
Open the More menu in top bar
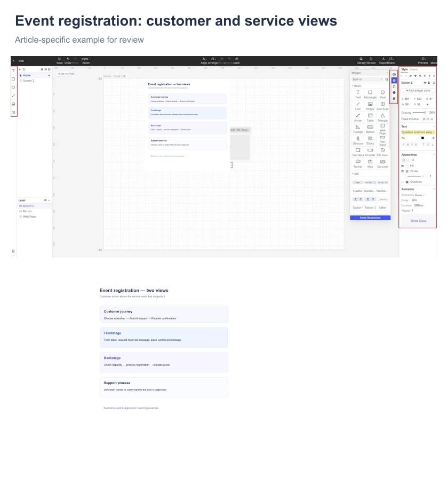pos(434,61)
